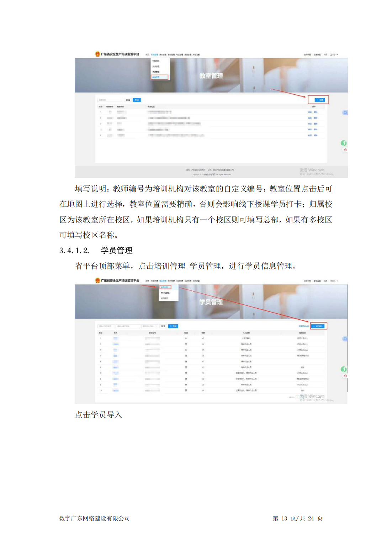Select 培训班管理 entry in the student dropdown menu
The width and height of the screenshot is (392, 555).
click(x=165, y=293)
